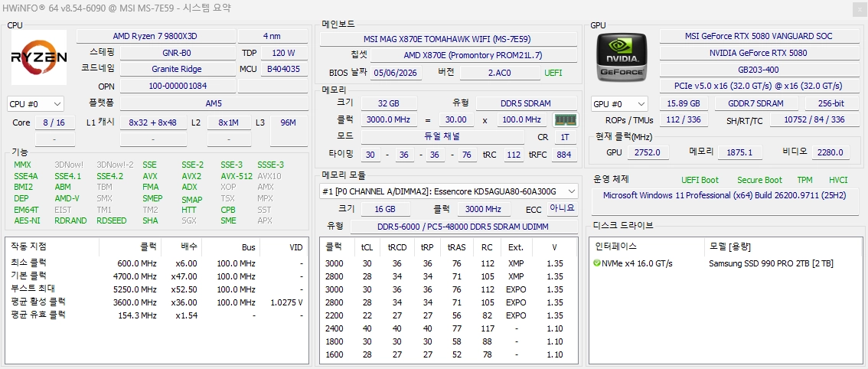Click the Samsung SSD 990 PRO 2TB entry
This screenshot has width=868, height=369.
tap(771, 263)
